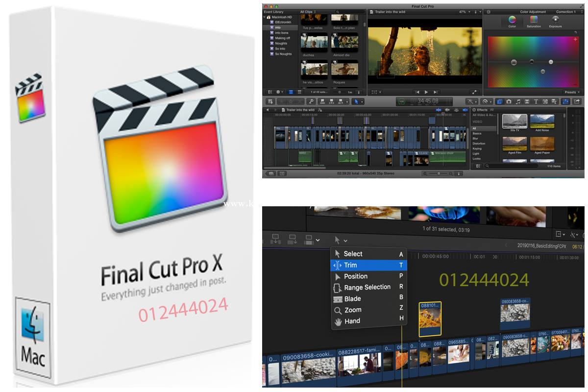The height and width of the screenshot is (392, 588).
Task: Click the Share export icon
Action: click(576, 101)
